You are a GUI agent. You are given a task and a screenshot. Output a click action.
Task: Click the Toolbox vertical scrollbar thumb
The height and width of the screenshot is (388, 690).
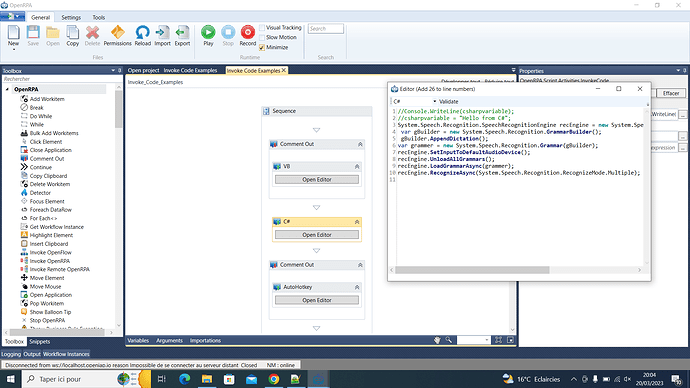pyautogui.click(x=118, y=110)
